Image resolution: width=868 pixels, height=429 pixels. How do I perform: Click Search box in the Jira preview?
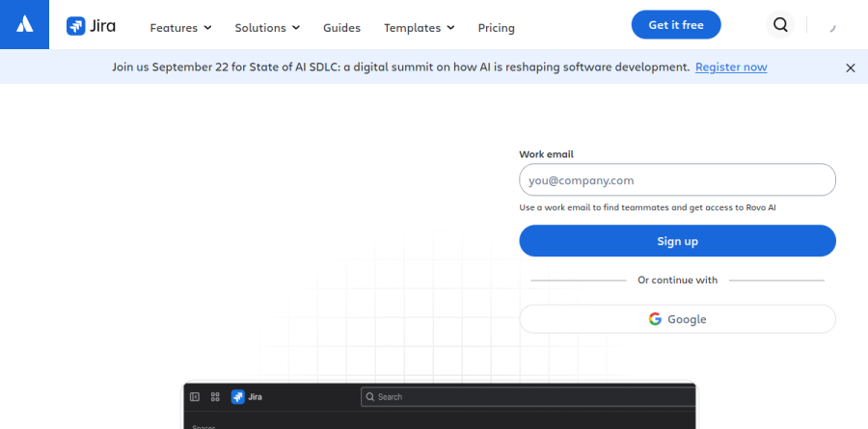528,397
